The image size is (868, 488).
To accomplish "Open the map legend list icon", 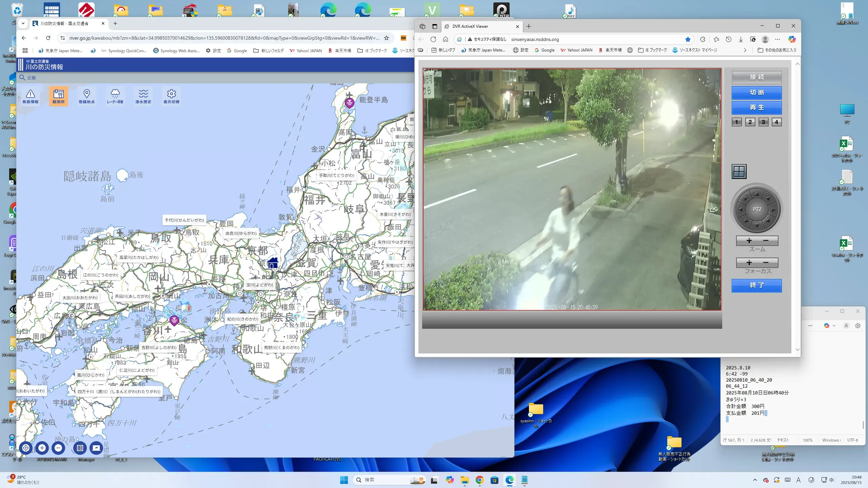I will (80, 448).
